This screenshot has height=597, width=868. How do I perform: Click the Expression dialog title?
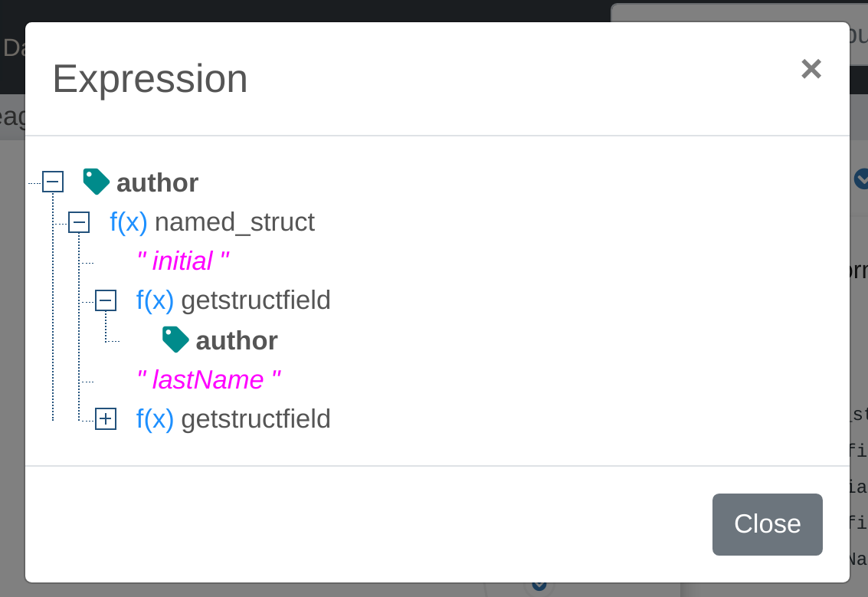point(150,77)
